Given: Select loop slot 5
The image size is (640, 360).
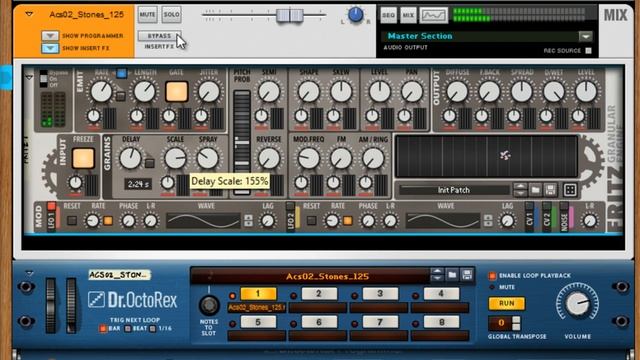Looking at the screenshot, I should [x=258, y=322].
